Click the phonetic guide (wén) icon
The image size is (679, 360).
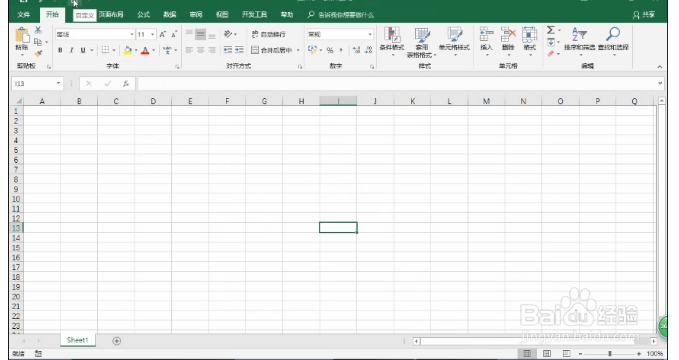(x=167, y=50)
